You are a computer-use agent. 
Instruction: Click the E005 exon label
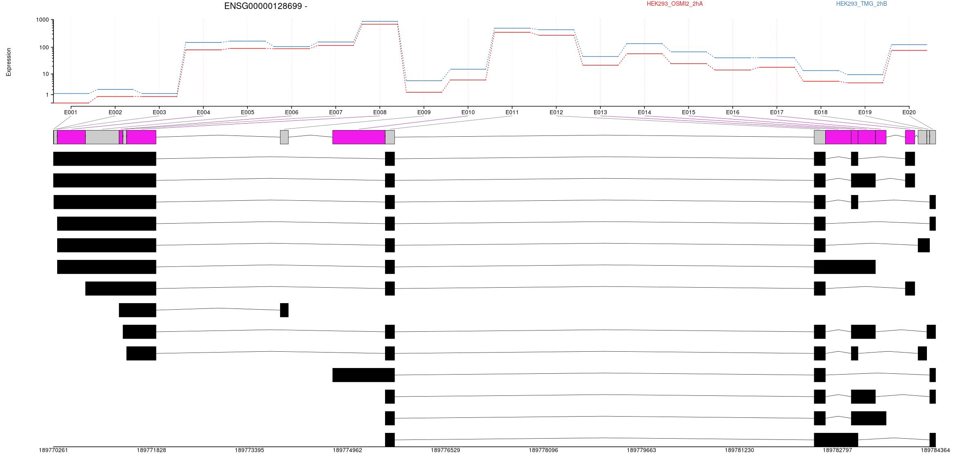click(x=247, y=112)
